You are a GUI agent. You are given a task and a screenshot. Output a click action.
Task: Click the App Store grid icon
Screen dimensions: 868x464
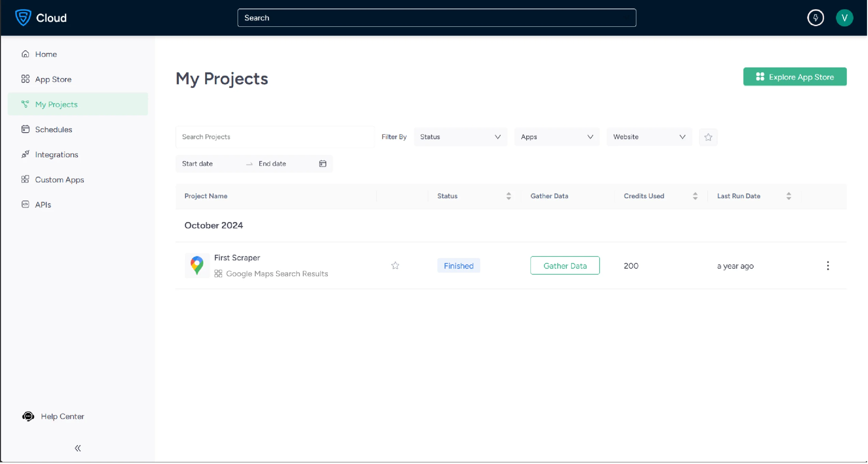25,79
